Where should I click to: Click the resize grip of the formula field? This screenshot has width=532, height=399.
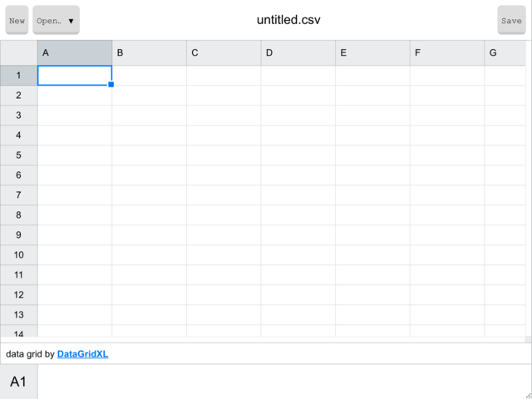[x=529, y=396]
